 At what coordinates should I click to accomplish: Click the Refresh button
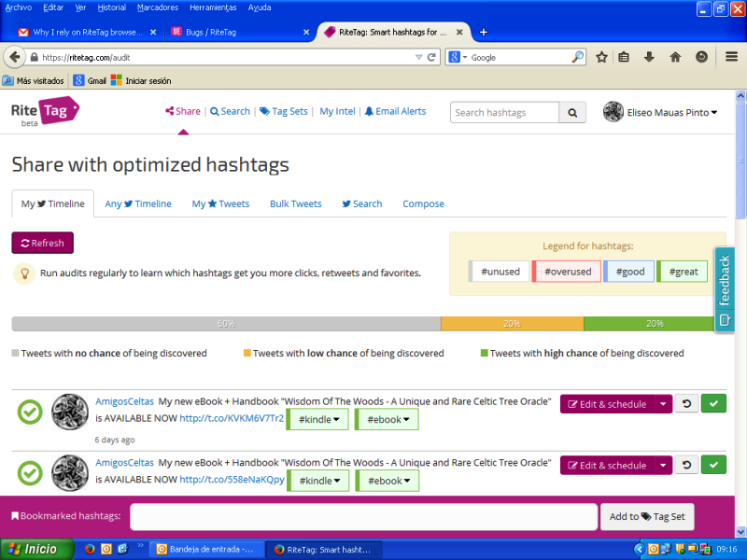point(42,243)
